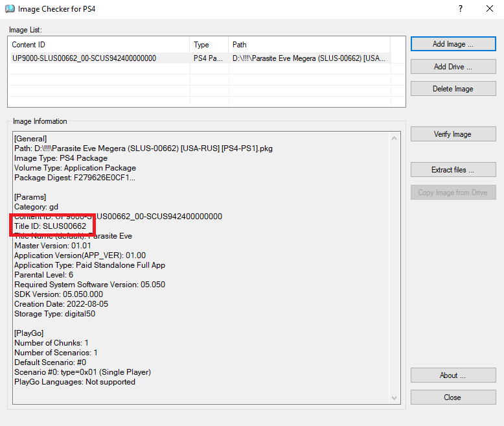Click the title bar help question mark
Viewport: 504px width, 426px height.
(x=461, y=8)
